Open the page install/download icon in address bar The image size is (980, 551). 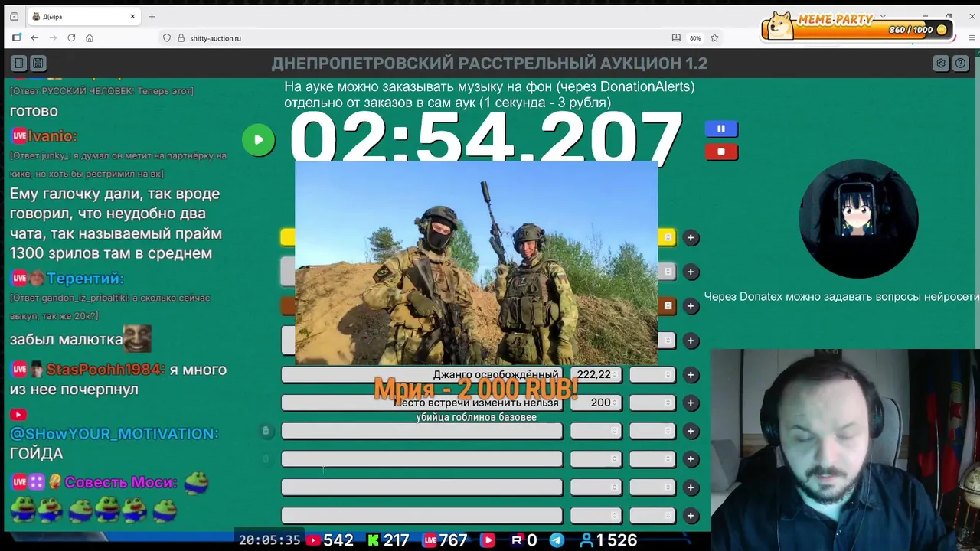tap(676, 37)
